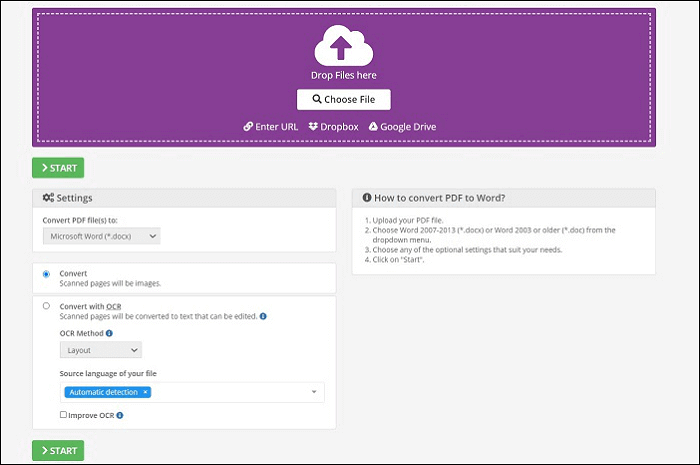Click the chain icon beside Enter URL
Image resolution: width=700 pixels, height=465 pixels.
point(248,127)
